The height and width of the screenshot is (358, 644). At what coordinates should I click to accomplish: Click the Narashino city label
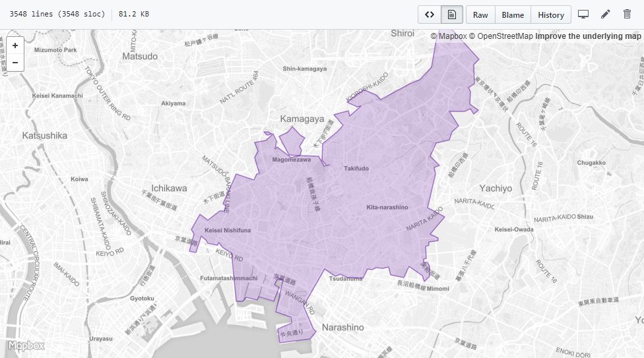(343, 328)
